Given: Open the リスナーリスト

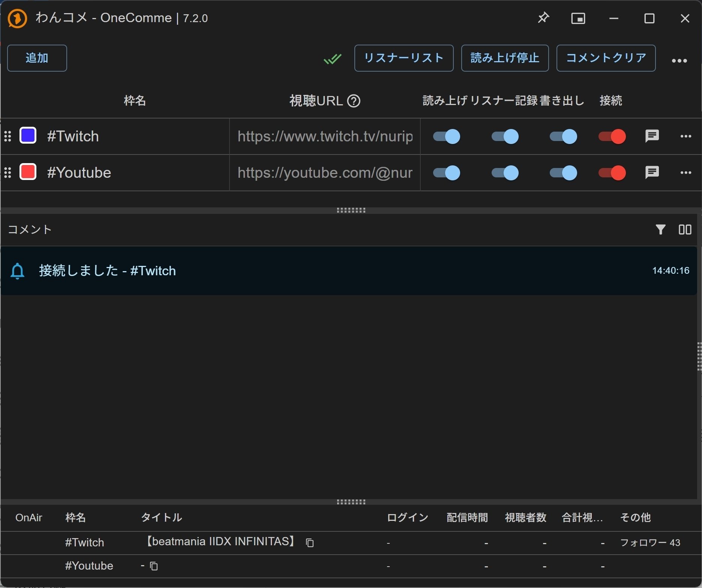Looking at the screenshot, I should [404, 58].
